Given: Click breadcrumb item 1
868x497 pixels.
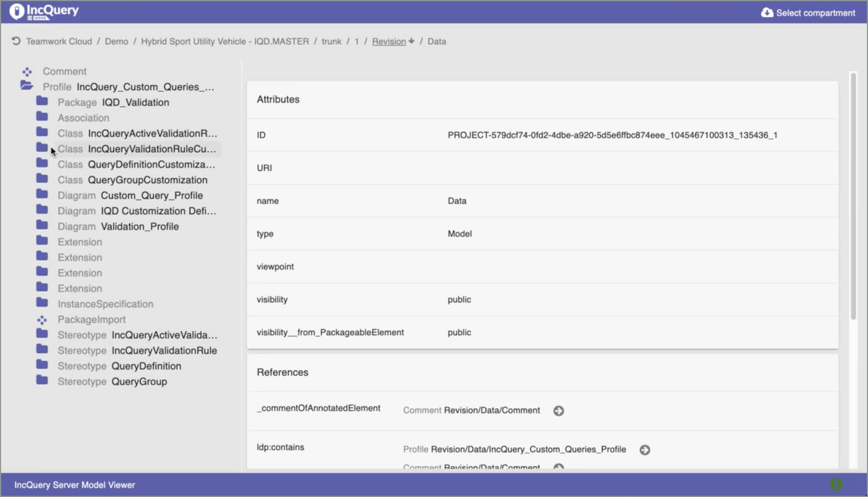Looking at the screenshot, I should click(356, 42).
